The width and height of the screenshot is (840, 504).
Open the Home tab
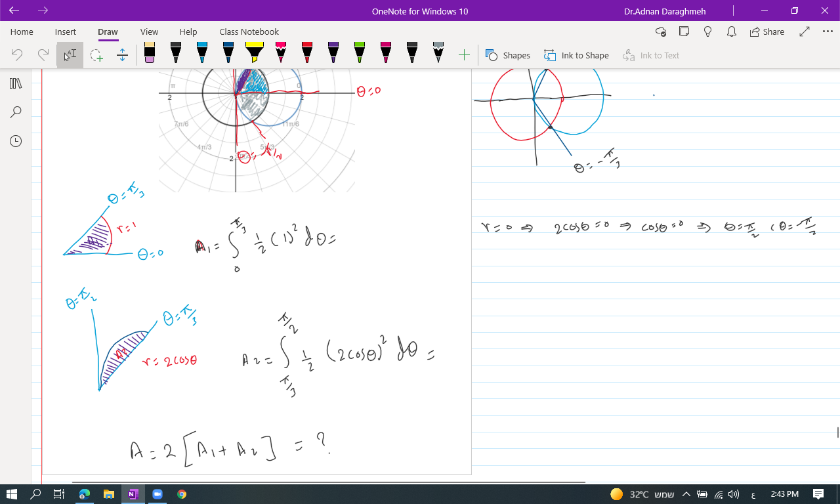[x=22, y=31]
